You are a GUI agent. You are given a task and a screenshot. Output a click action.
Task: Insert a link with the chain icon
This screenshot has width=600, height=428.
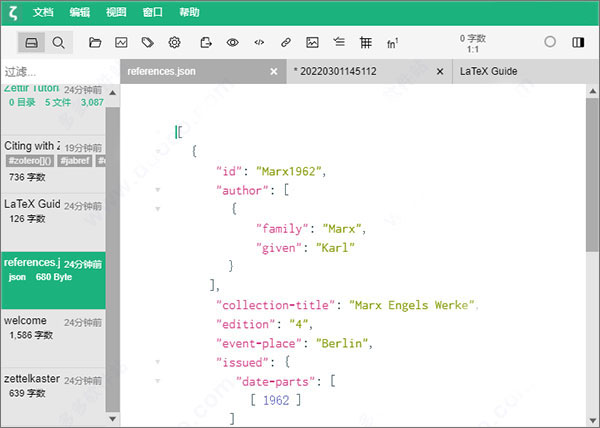286,42
